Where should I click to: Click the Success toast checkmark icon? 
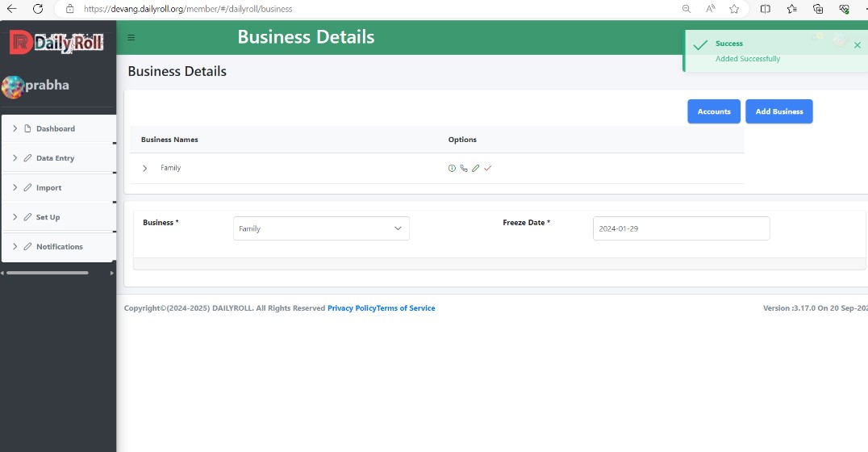[x=700, y=45]
